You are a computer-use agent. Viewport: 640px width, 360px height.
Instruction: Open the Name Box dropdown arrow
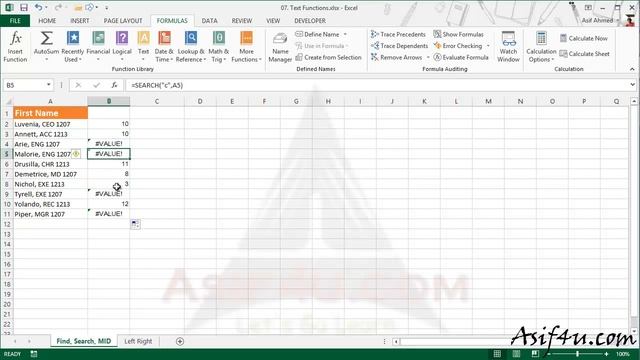pos(49,85)
